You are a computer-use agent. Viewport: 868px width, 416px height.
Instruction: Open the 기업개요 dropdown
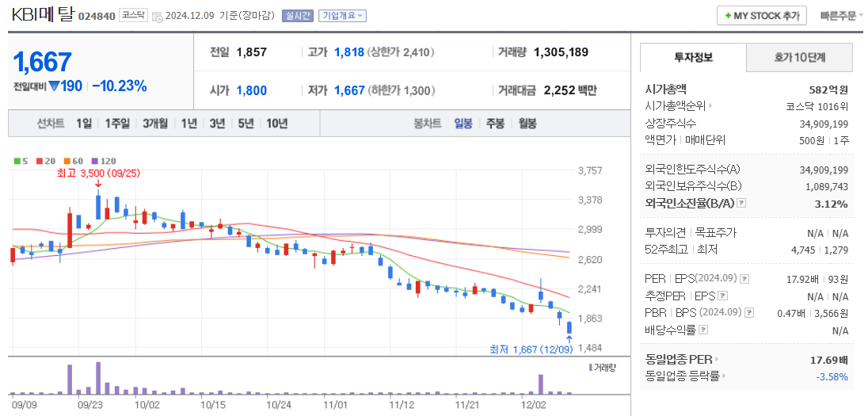[342, 16]
